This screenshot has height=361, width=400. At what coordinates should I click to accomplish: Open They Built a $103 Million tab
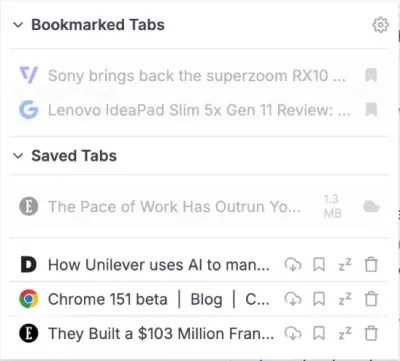(161, 333)
